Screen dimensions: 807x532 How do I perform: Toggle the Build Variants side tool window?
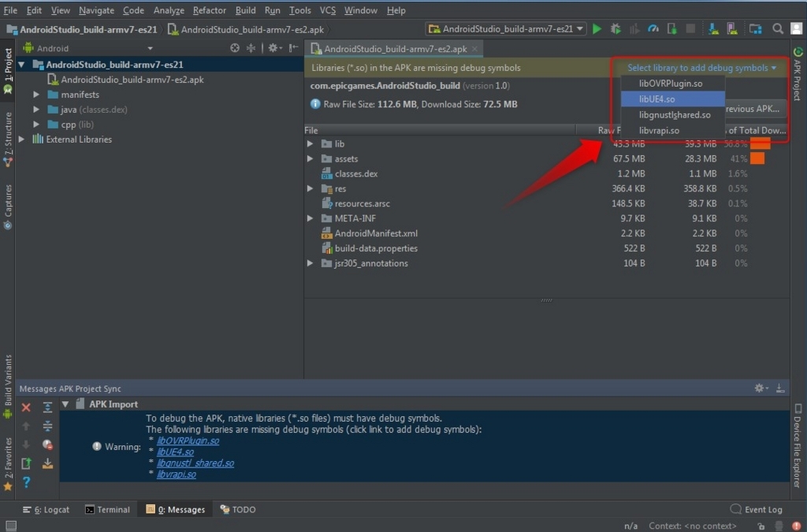[8, 387]
